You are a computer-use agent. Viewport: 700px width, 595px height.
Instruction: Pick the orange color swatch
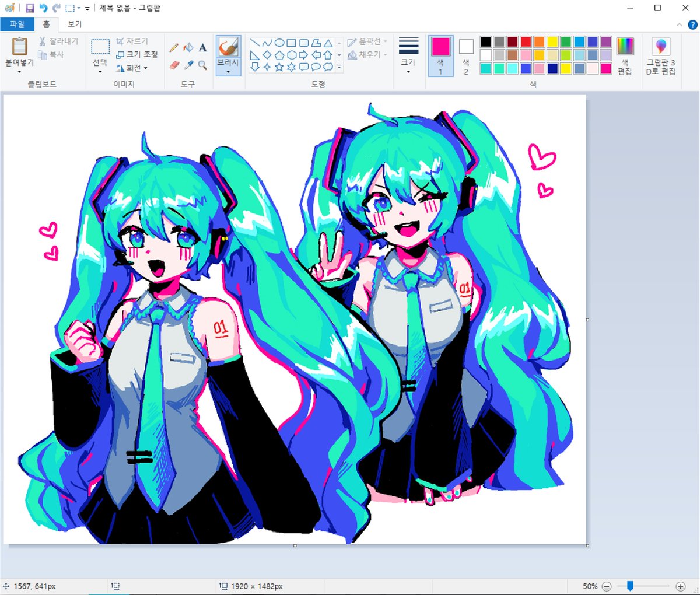540,41
